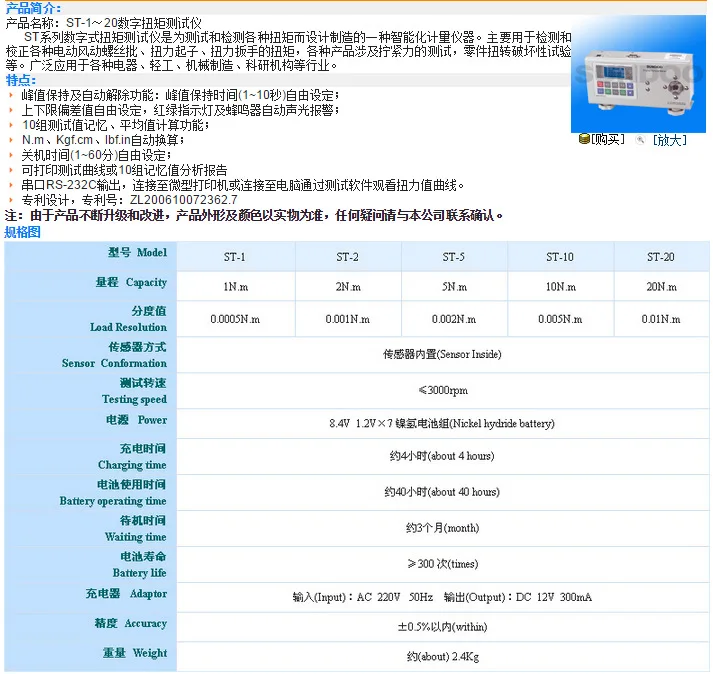This screenshot has width=713, height=674.
Task: Click the 20N.m capacity cell
Action: tap(662, 287)
